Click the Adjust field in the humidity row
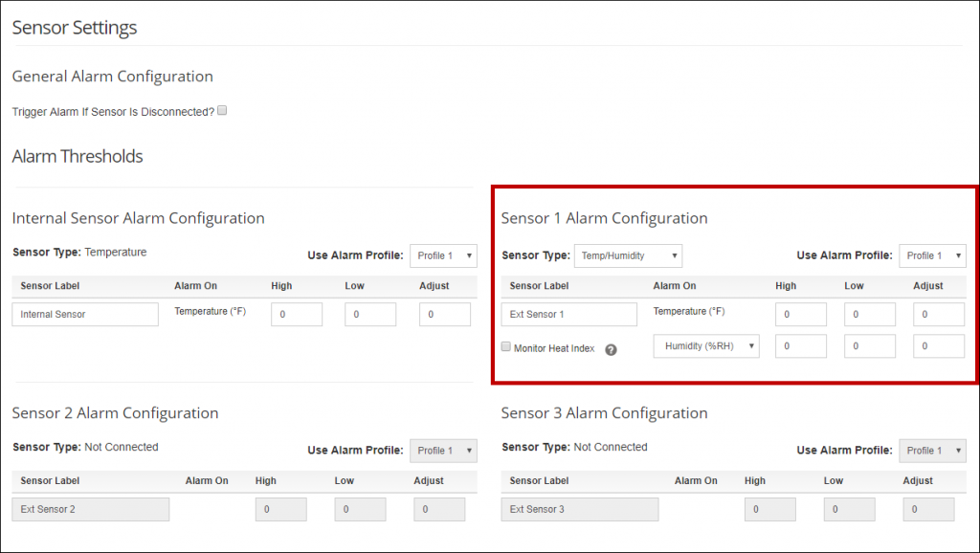The width and height of the screenshot is (980, 553). (x=938, y=346)
